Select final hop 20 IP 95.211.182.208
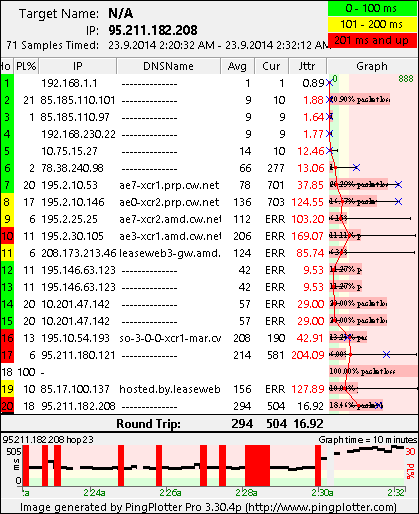This screenshot has width=419, height=514. [x=78, y=406]
